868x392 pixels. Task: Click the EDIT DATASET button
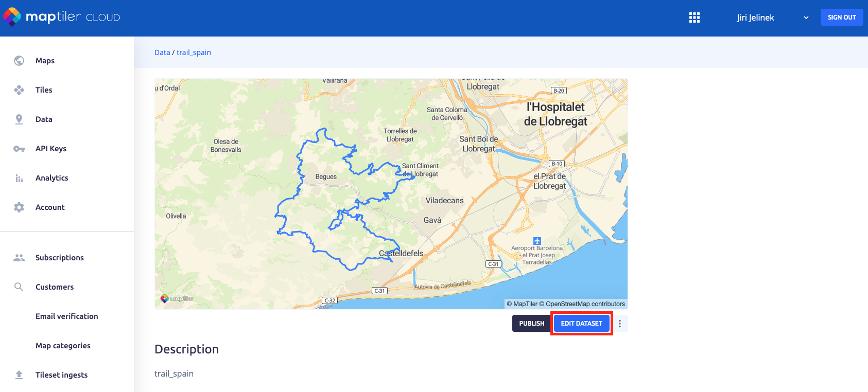581,324
